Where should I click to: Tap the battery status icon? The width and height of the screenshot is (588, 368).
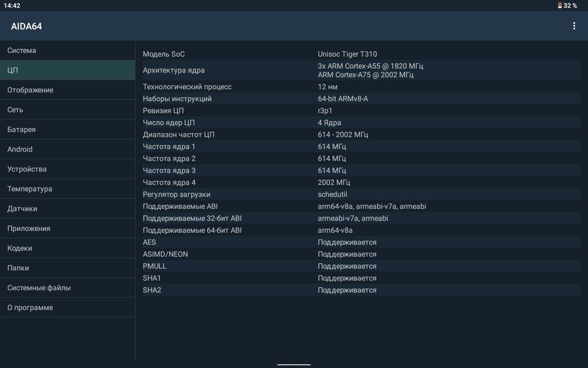560,6
